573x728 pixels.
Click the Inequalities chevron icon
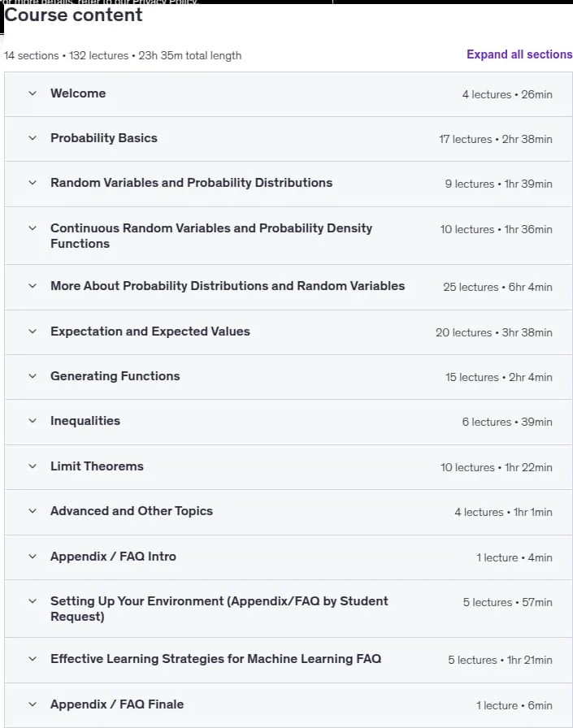pyautogui.click(x=33, y=421)
